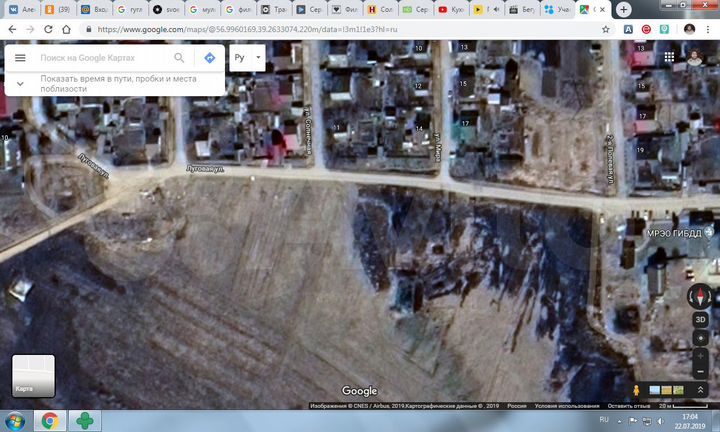Open directions with the blue arrow icon
Image resolution: width=720 pixels, height=432 pixels.
tap(209, 58)
